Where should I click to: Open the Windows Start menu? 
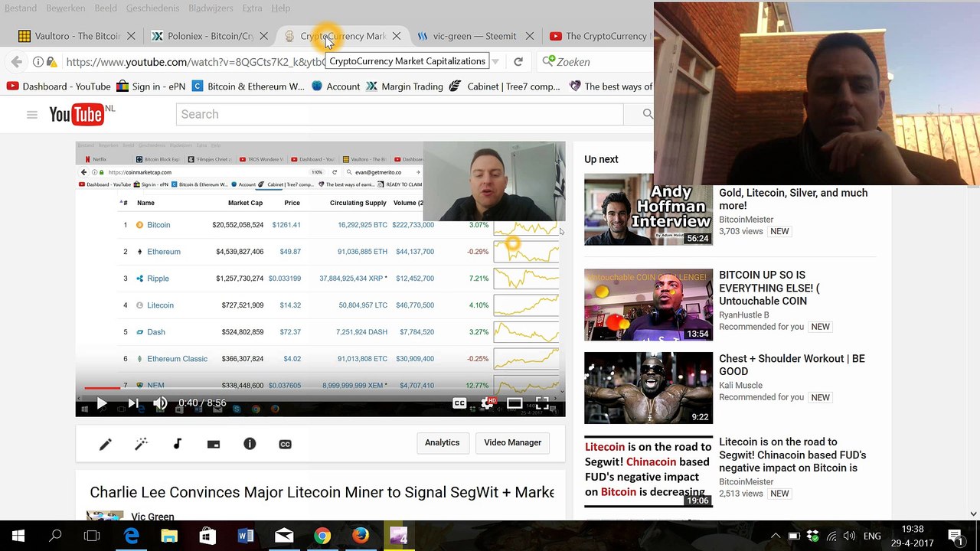click(18, 536)
